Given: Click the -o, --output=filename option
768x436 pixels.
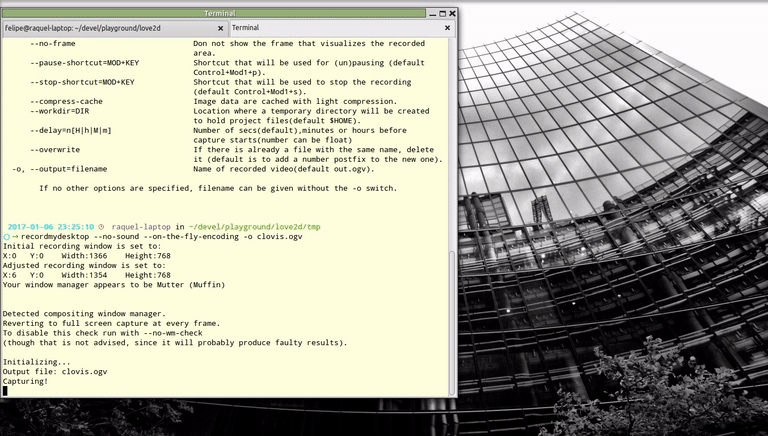Looking at the screenshot, I should click(x=60, y=169).
